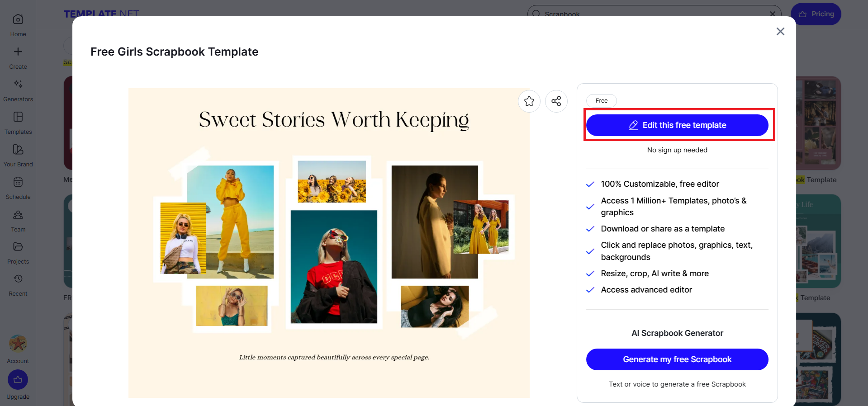Open the Team icon in sidebar

pyautogui.click(x=18, y=215)
